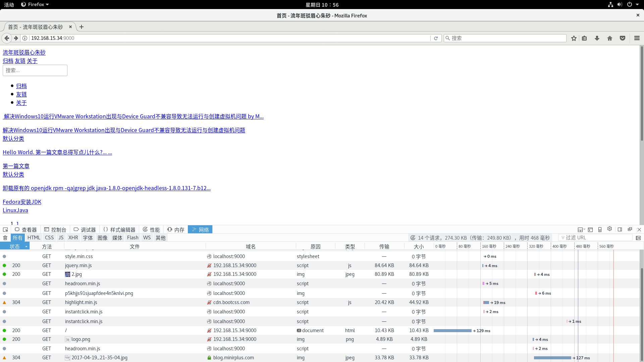Open the downloads arrow icon
The image size is (644, 362).
coord(597,38)
